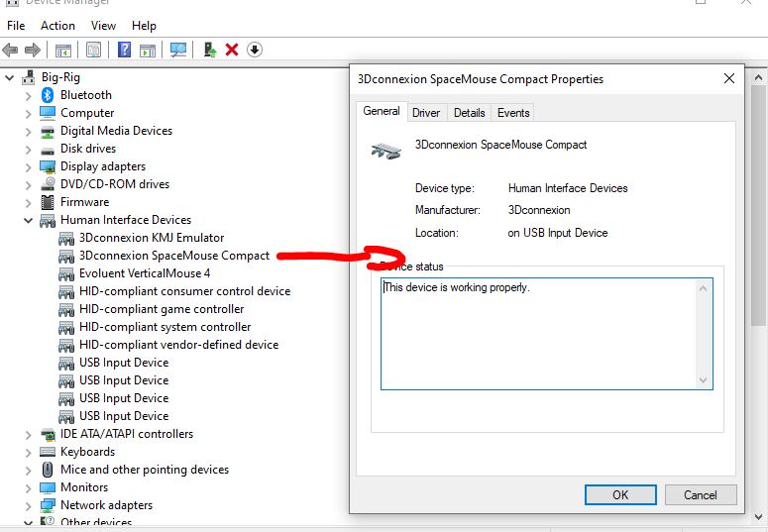Viewport: 768px width, 532px height.
Task: Click Cancel in the Properties dialog
Action: pyautogui.click(x=701, y=494)
